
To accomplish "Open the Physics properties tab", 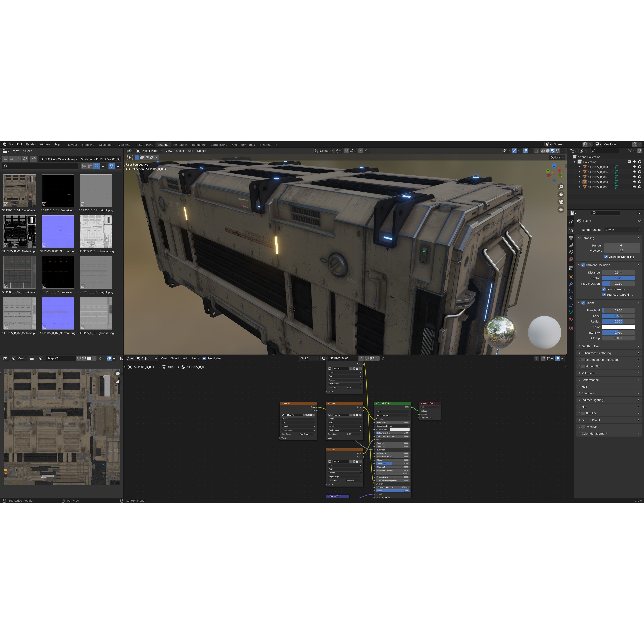I will (x=571, y=298).
